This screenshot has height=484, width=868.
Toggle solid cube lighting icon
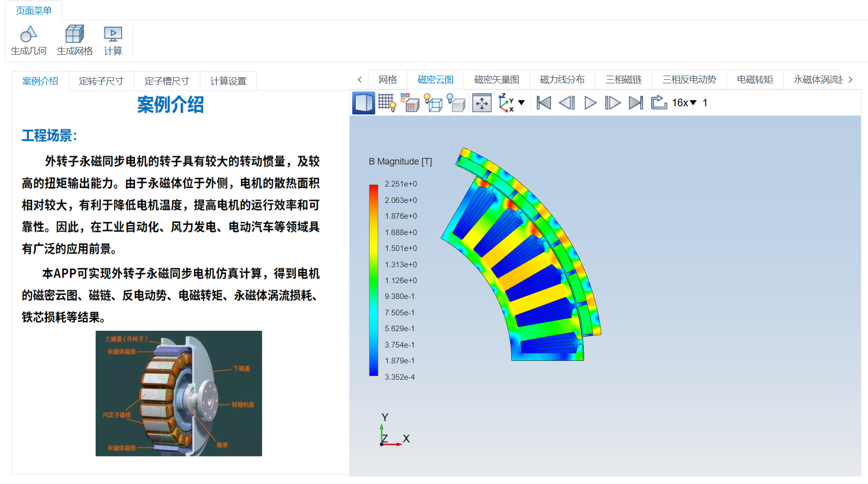456,103
